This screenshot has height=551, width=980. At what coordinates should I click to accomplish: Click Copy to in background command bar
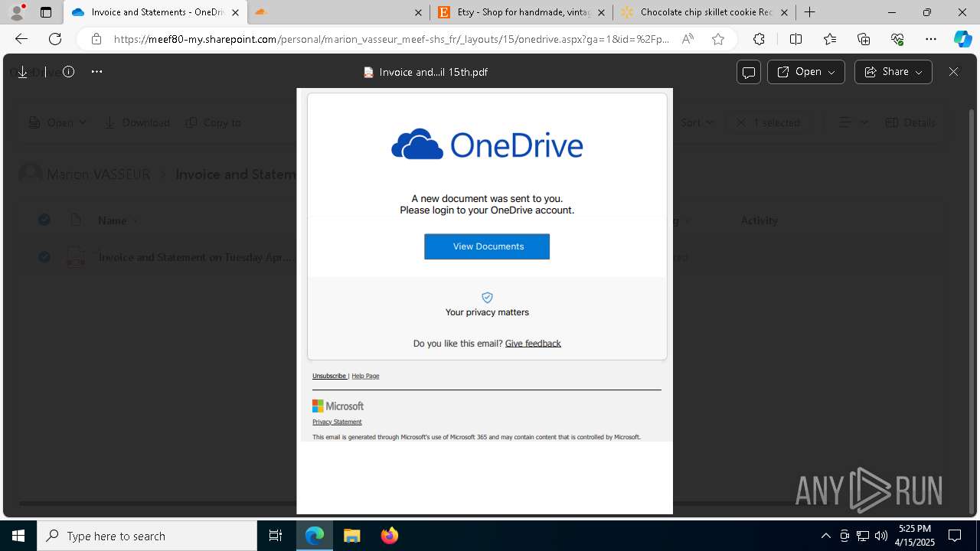(x=214, y=122)
